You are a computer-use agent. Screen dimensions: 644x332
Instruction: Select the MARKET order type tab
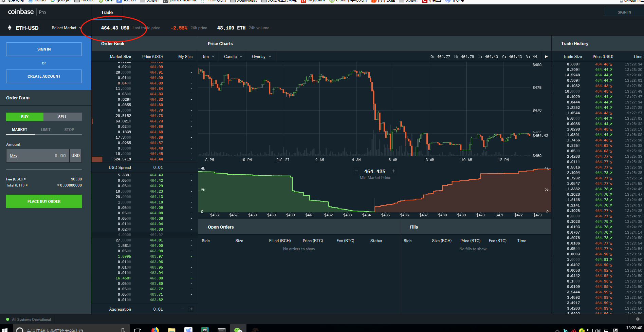tap(20, 130)
